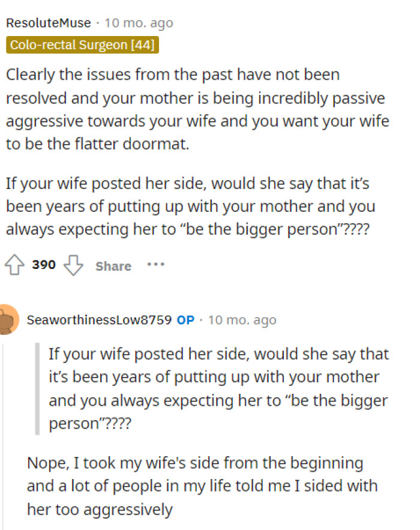The image size is (420, 530).
Task: Share ResoluteMuse's comment
Action: point(113,266)
